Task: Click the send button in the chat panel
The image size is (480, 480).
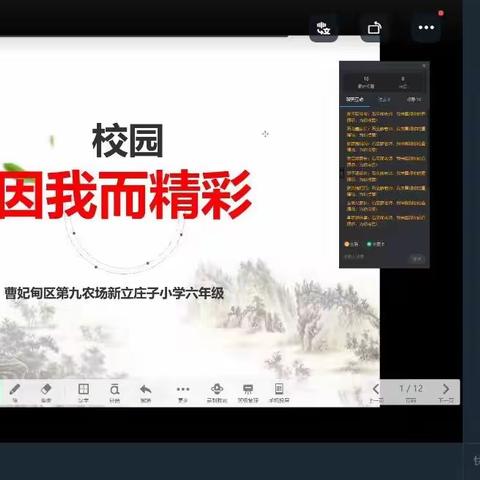Action: coord(417,258)
